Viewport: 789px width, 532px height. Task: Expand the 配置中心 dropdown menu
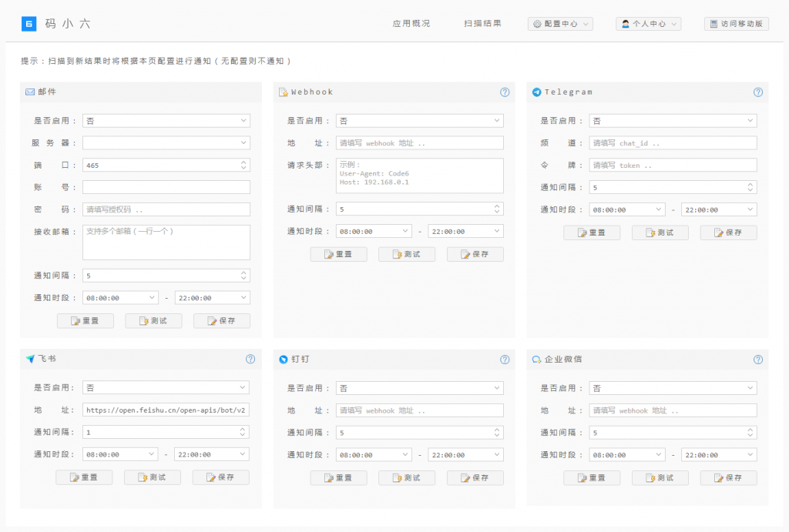click(560, 24)
